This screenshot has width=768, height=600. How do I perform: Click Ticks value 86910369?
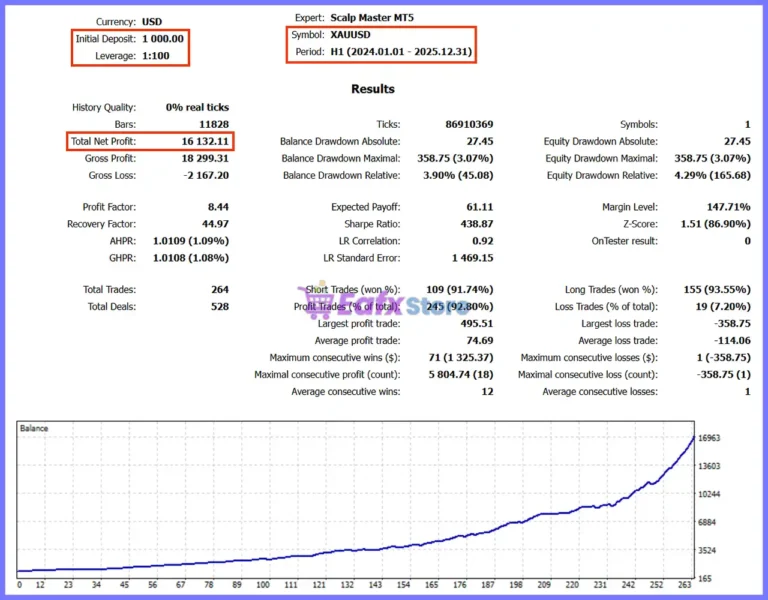point(469,124)
